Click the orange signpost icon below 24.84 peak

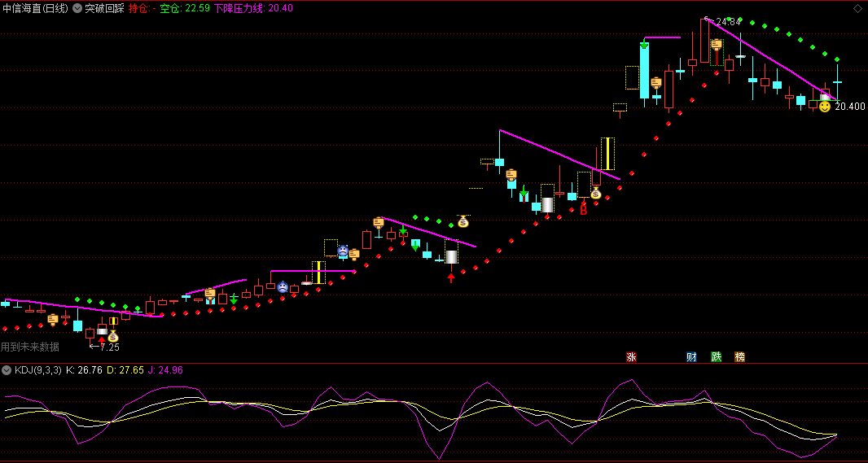[717, 46]
